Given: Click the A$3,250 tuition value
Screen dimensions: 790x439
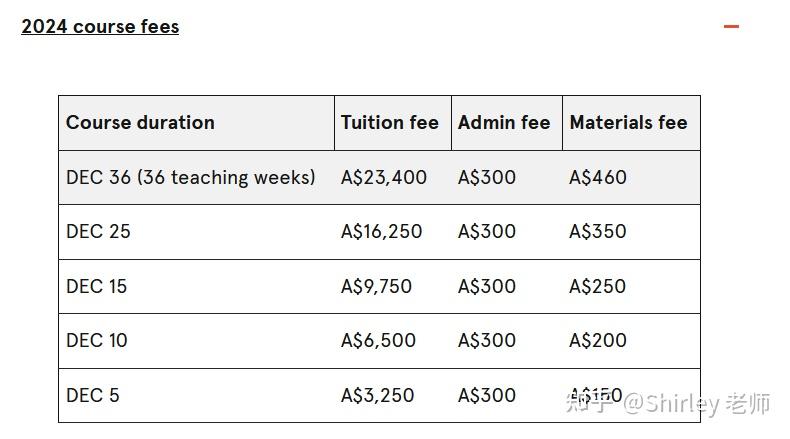Looking at the screenshot, I should pos(377,395).
